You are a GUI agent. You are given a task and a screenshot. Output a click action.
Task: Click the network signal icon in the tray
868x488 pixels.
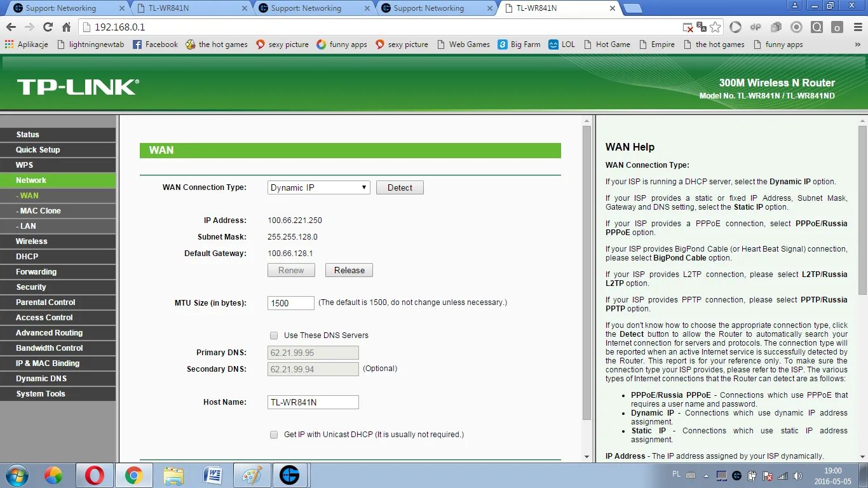(x=783, y=476)
